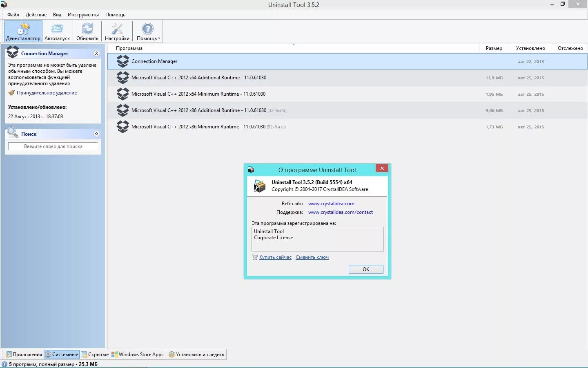The width and height of the screenshot is (588, 368).
Task: Click icon of x64 Minimum Runtime row
Action: click(122, 94)
